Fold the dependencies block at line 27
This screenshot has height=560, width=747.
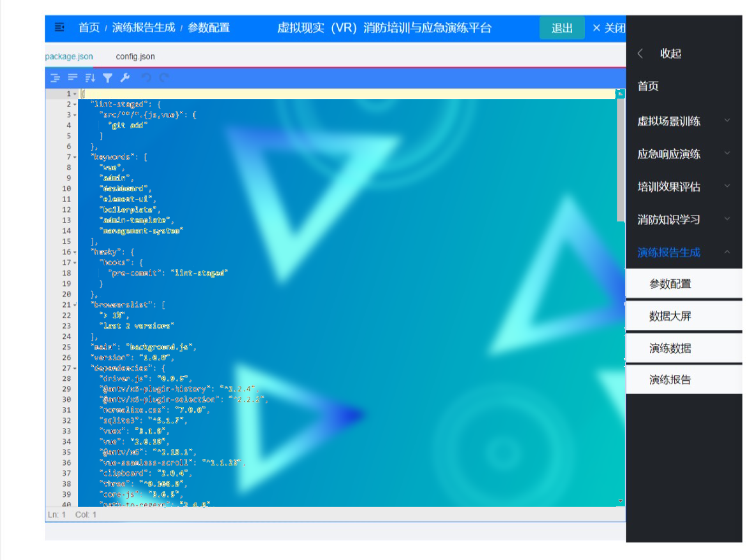[75, 368]
